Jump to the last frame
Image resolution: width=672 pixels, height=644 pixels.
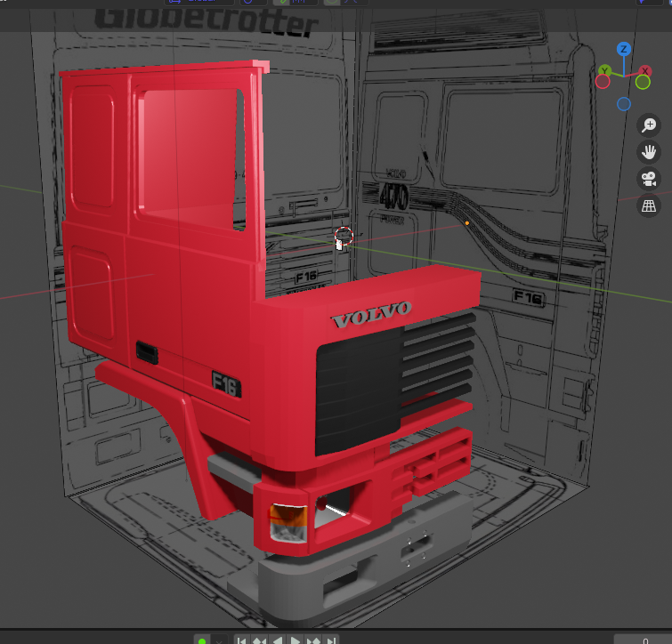331,640
